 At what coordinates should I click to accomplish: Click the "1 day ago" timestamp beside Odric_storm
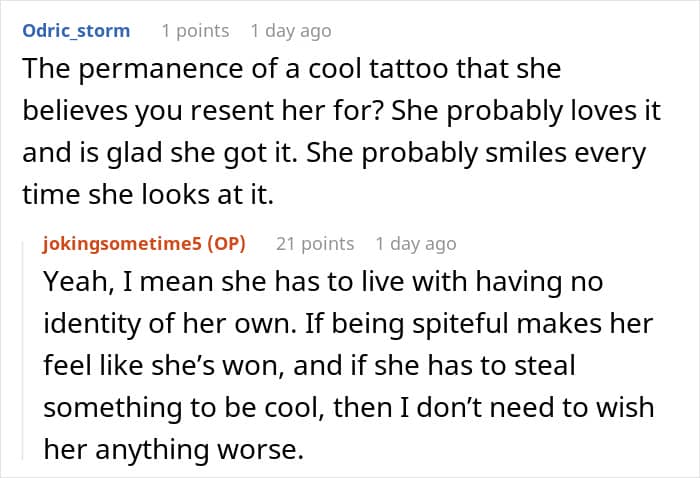click(x=290, y=31)
